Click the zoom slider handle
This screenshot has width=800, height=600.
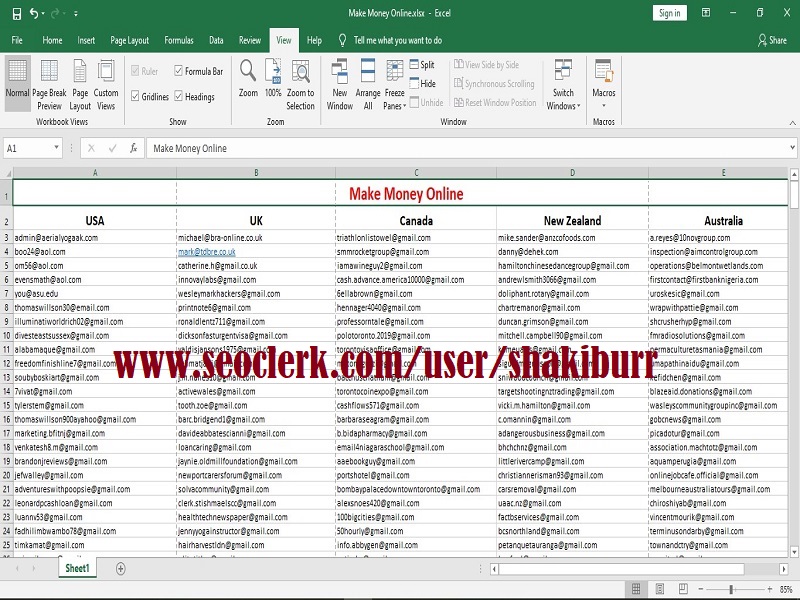pyautogui.click(x=731, y=589)
